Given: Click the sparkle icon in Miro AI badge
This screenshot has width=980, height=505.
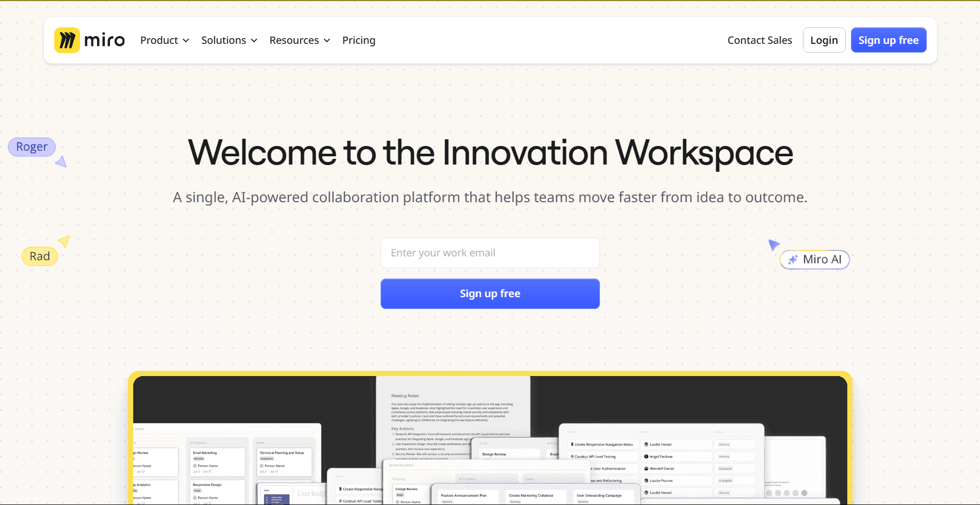Looking at the screenshot, I should click(x=793, y=259).
